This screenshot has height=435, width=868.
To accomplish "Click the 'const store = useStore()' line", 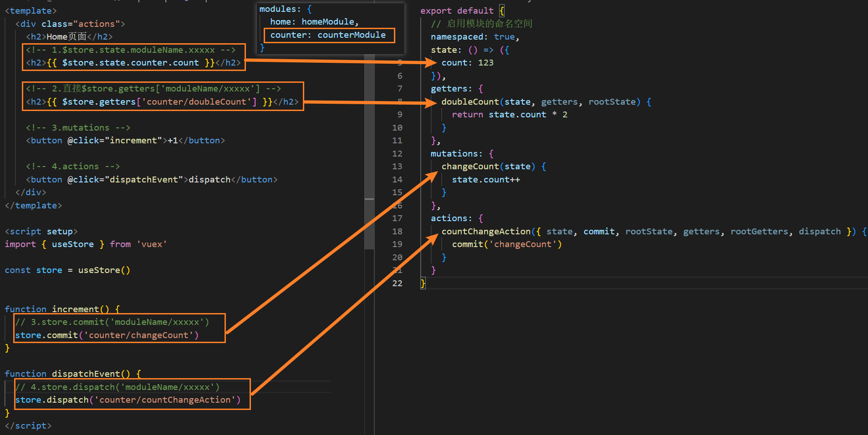I will coord(67,270).
